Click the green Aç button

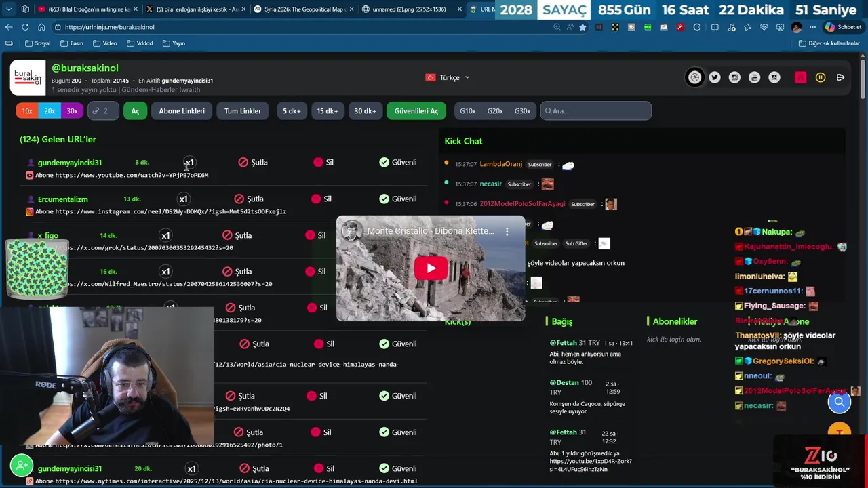pyautogui.click(x=135, y=110)
